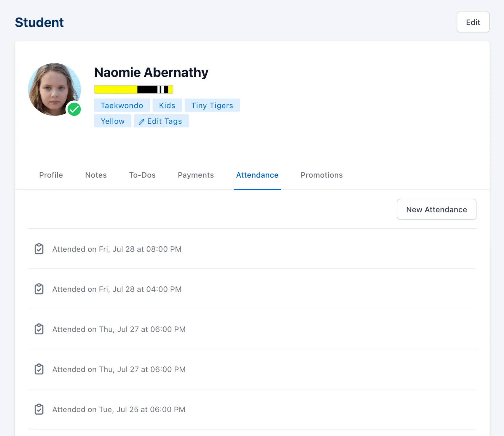This screenshot has height=436, width=504.
Task: Click the Edit button at top right
Action: pyautogui.click(x=473, y=22)
